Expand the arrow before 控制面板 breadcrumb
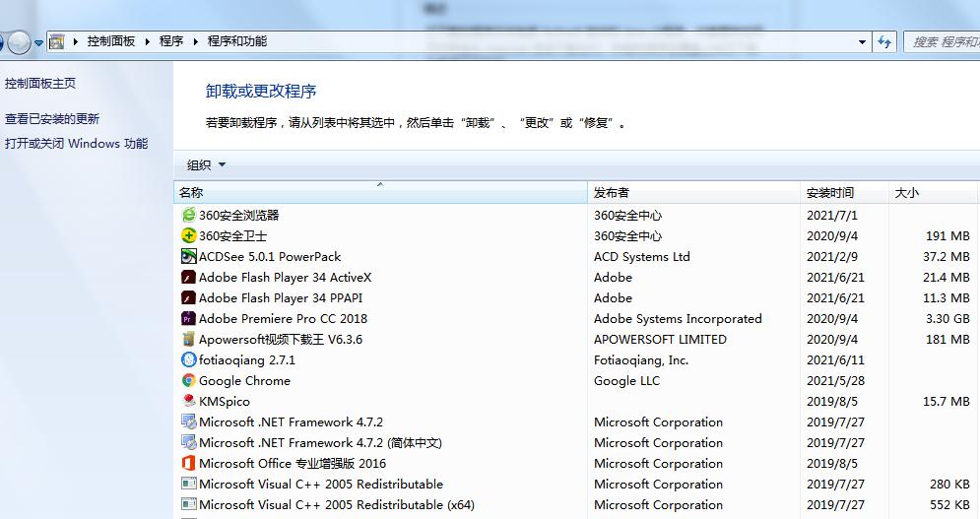The height and width of the screenshot is (519, 980). pyautogui.click(x=75, y=41)
